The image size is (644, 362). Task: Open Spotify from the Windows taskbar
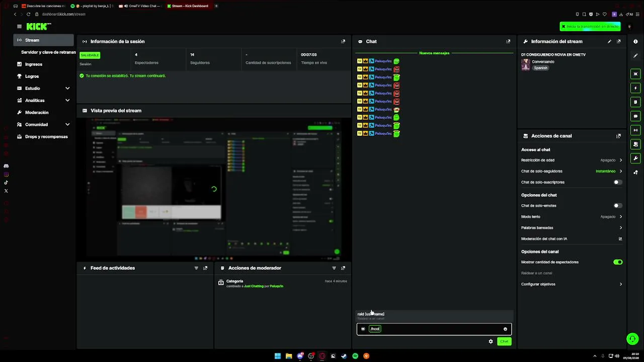coord(355,356)
